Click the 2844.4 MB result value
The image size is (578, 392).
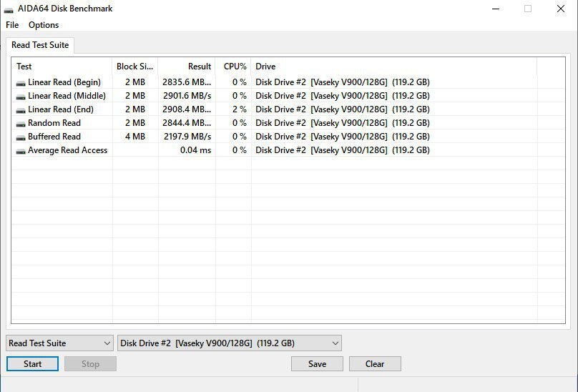pyautogui.click(x=187, y=123)
